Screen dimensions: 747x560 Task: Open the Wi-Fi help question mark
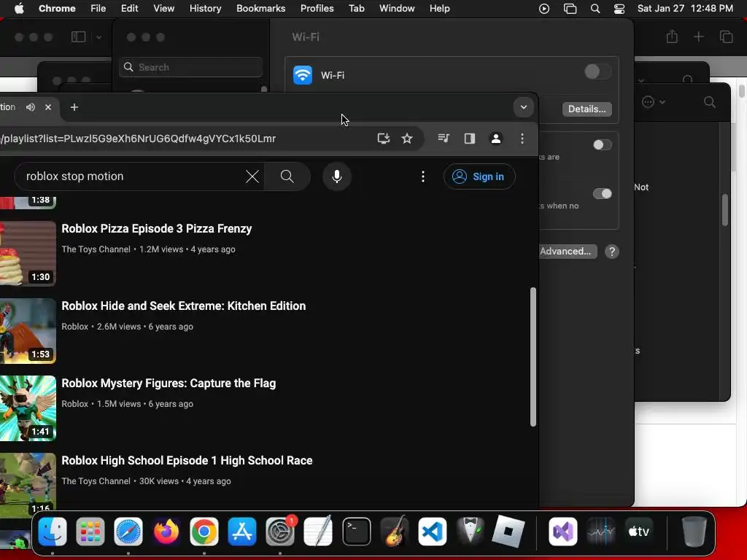[x=612, y=252]
